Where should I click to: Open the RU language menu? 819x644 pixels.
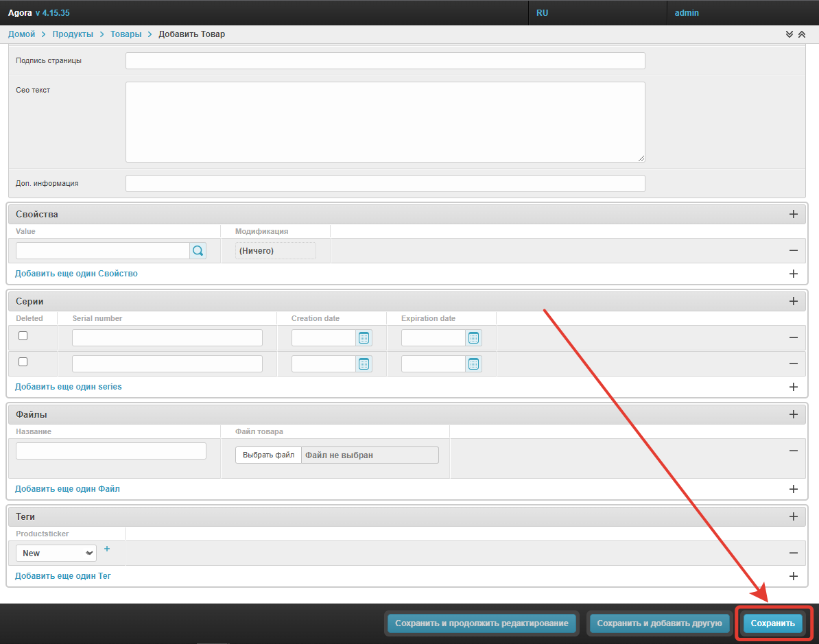[x=543, y=13]
